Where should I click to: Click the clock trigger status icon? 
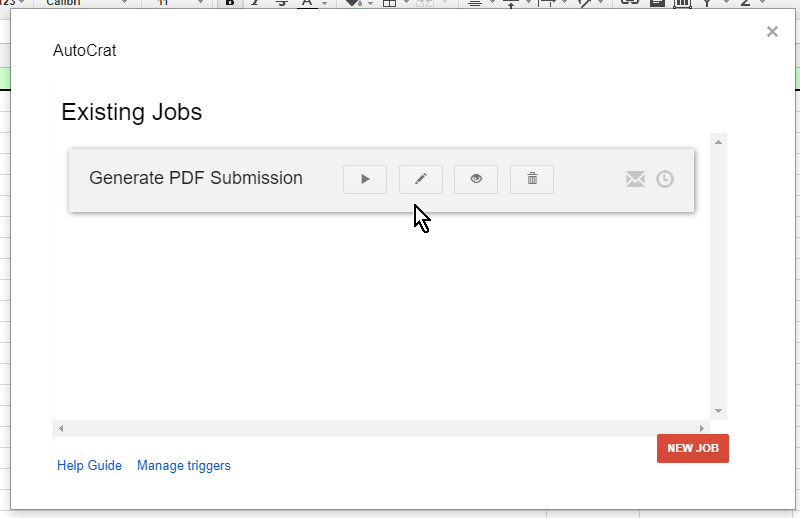665,179
